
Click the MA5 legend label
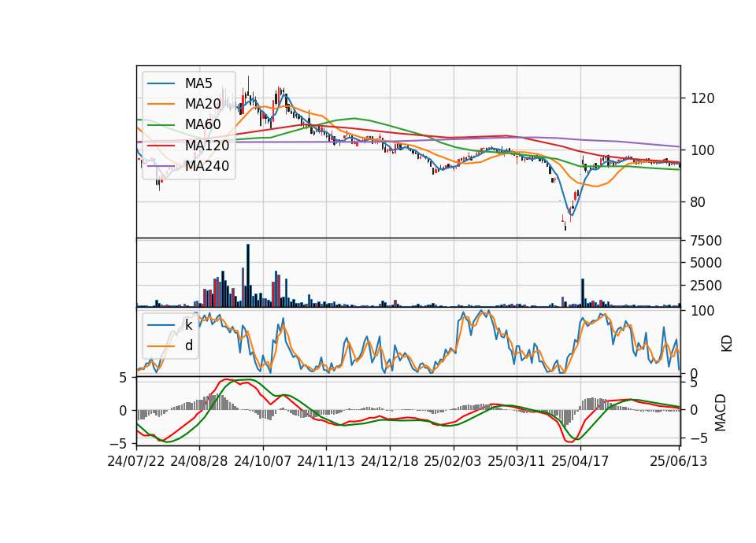point(198,83)
